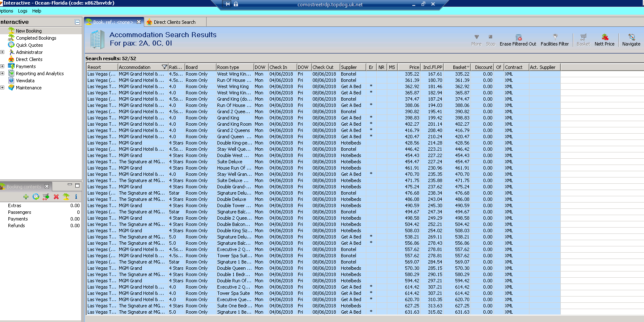Click the lock icon on remote desktop bar
The image size is (644, 322).
coord(236,4)
